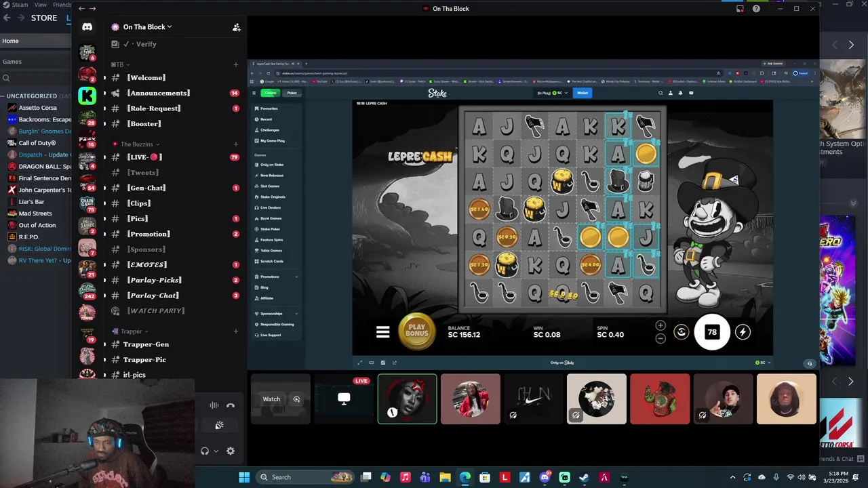Toggle fullscreen icon below the game
The width and height of the screenshot is (868, 488).
point(359,363)
